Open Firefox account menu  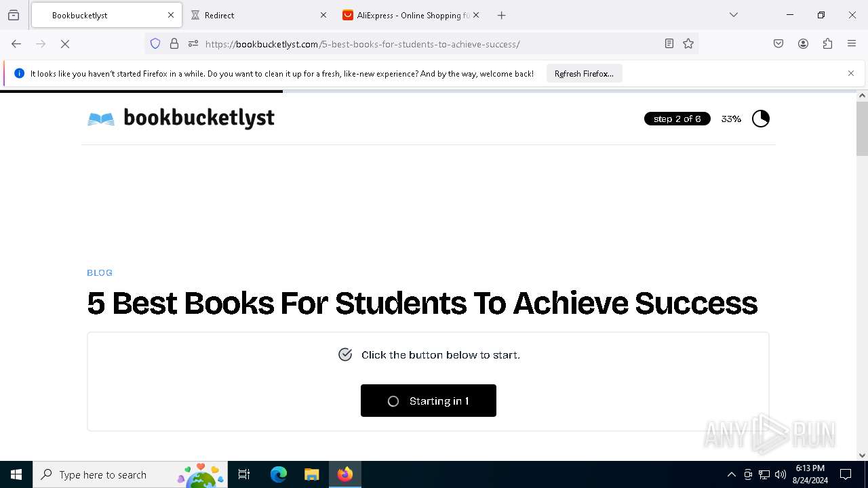pyautogui.click(x=803, y=44)
